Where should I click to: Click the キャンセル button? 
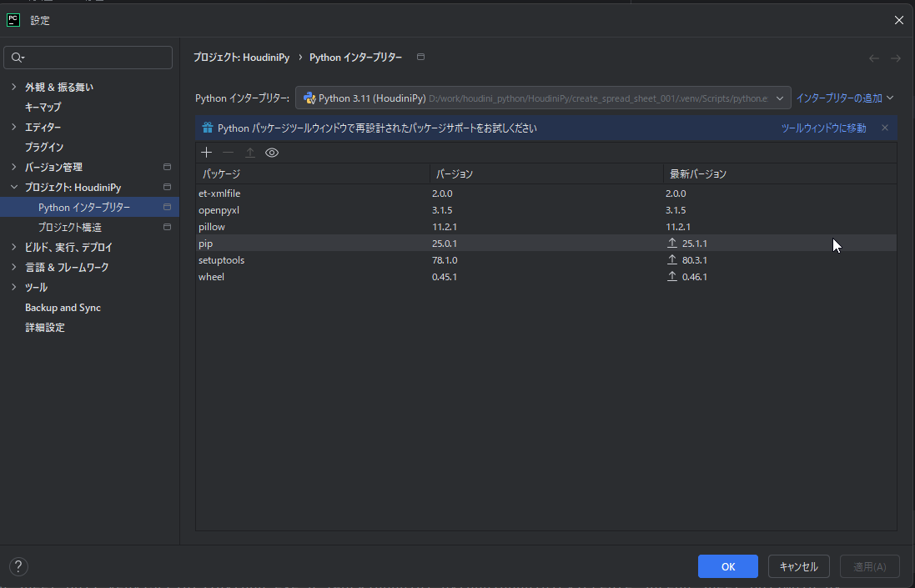pos(798,566)
